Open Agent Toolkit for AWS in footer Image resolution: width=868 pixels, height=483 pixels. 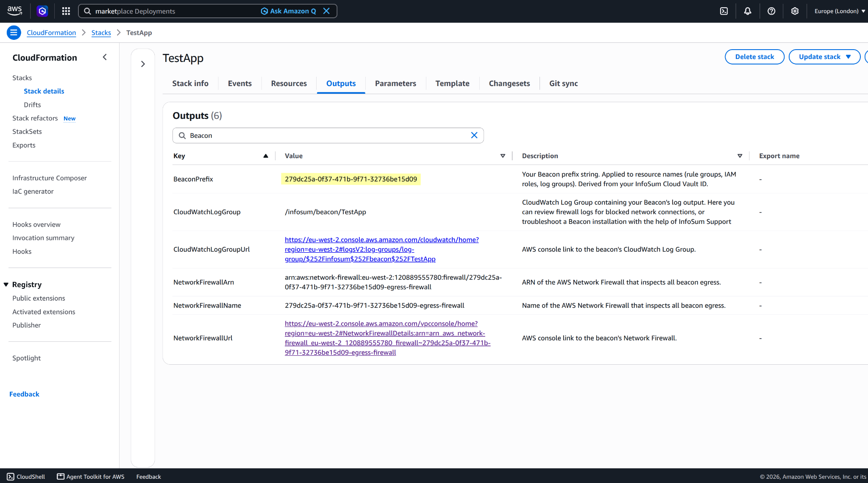[x=91, y=477]
